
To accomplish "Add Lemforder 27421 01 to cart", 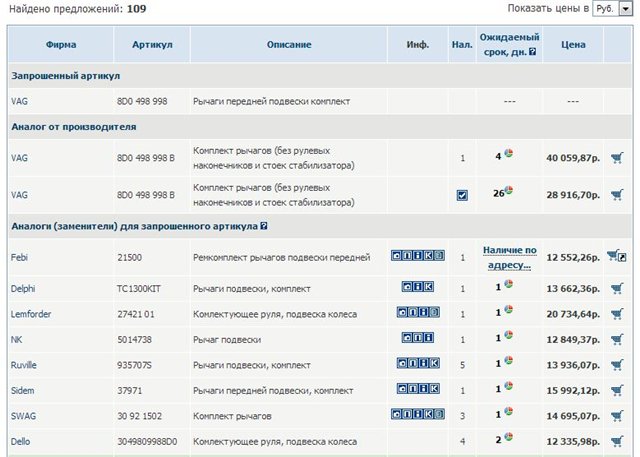I will click(617, 314).
